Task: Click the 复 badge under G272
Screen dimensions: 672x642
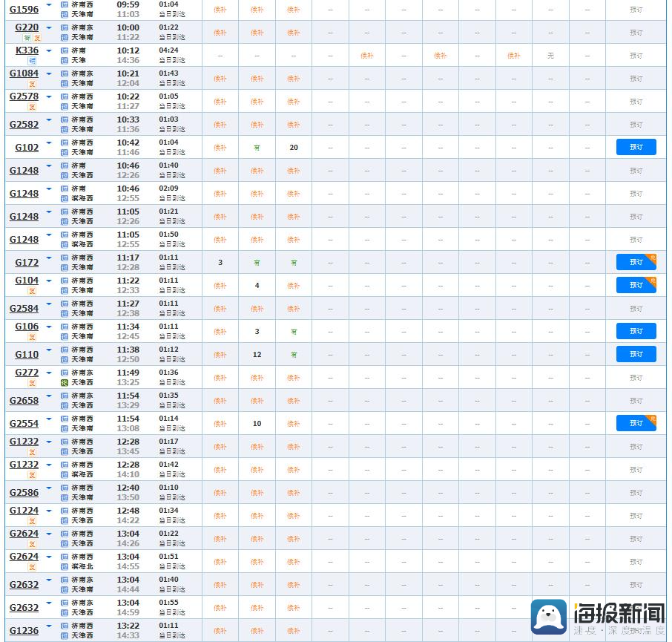Action: [32, 384]
